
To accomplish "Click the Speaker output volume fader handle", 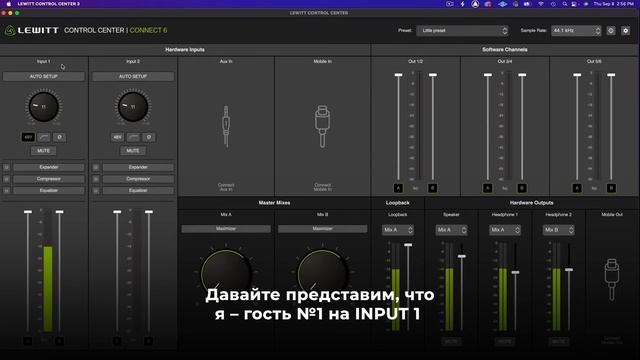I will click(462, 256).
